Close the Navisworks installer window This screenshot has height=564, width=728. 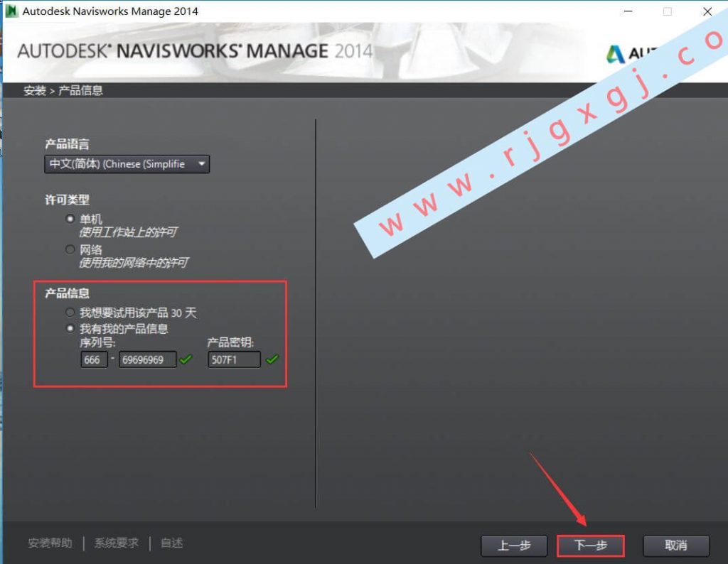pos(707,11)
